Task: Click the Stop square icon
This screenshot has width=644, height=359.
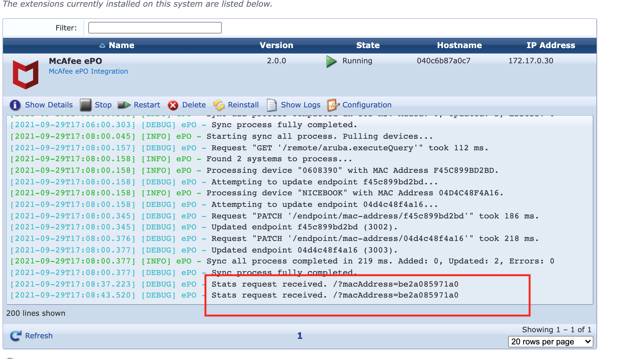Action: (x=86, y=105)
